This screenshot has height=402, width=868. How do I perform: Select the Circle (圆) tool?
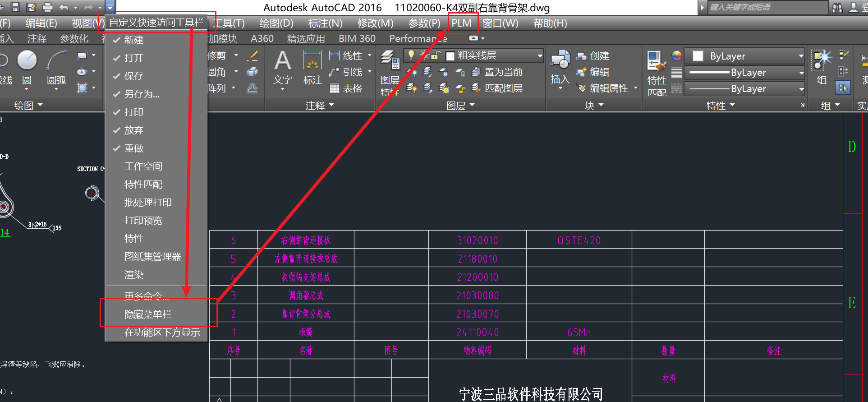pyautogui.click(x=27, y=68)
